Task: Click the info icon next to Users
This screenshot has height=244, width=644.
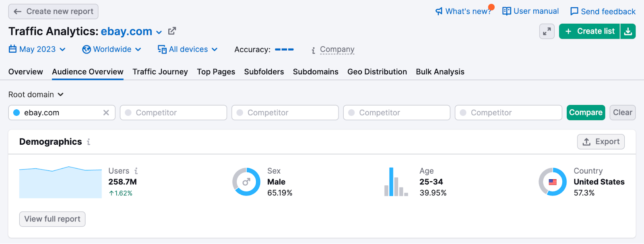Action: [x=136, y=171]
